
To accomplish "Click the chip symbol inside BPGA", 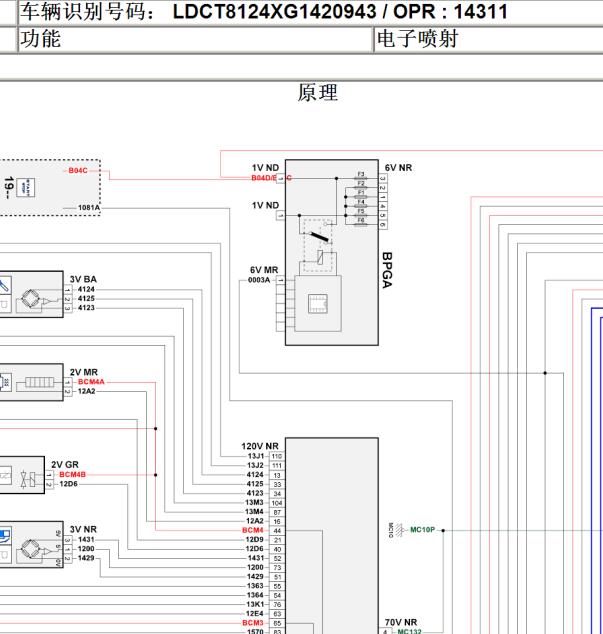I will (x=317, y=304).
